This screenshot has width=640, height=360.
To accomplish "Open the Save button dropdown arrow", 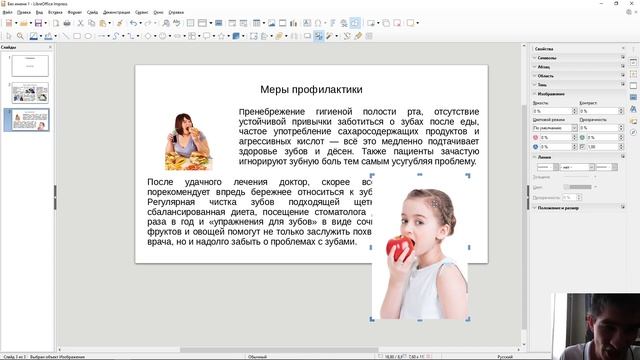I will [45, 23].
